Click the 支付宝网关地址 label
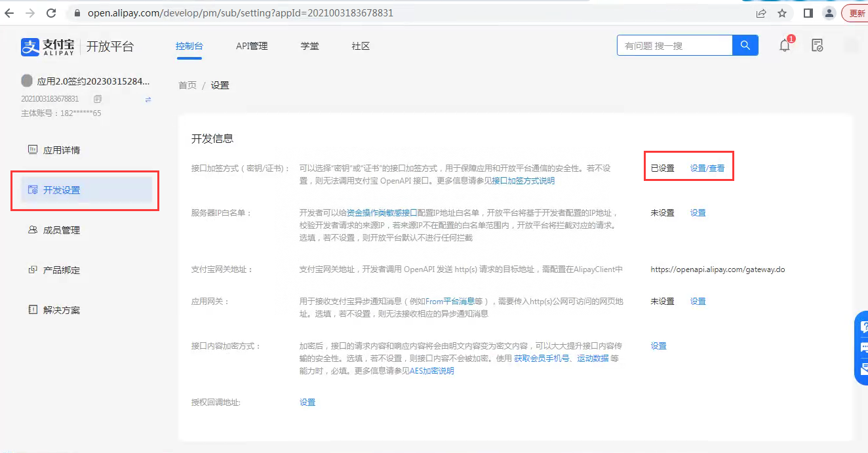Image resolution: width=868 pixels, height=453 pixels. click(x=222, y=269)
